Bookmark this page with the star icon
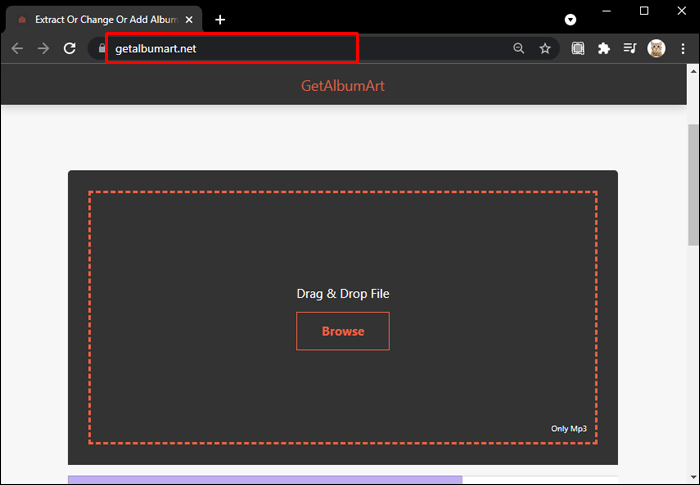This screenshot has width=700, height=485. pyautogui.click(x=545, y=48)
